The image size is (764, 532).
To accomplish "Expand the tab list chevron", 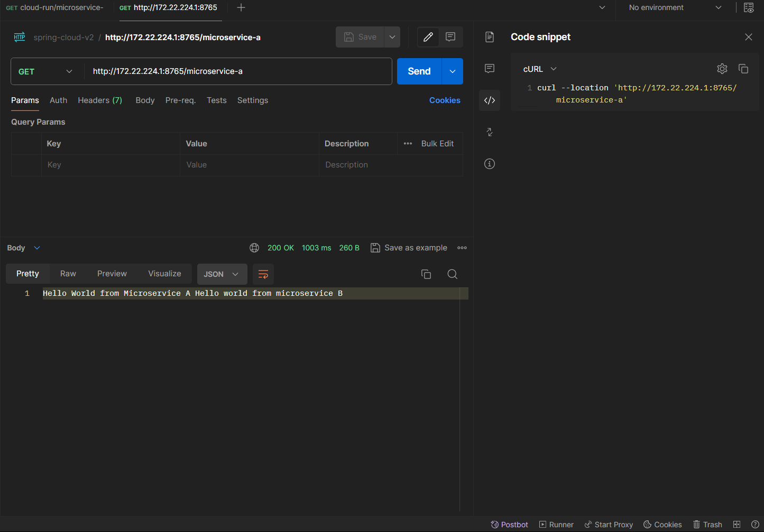I will pyautogui.click(x=602, y=7).
